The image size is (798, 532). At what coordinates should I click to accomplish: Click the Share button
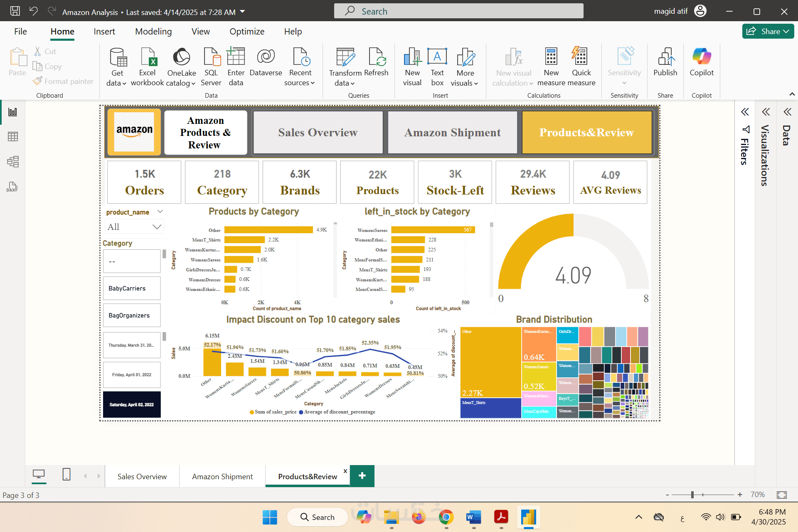point(767,32)
